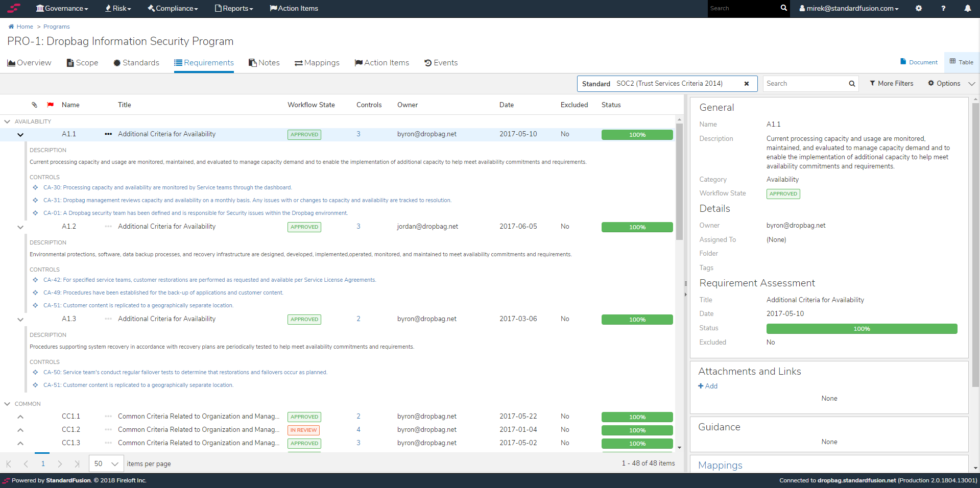Screen dimensions: 980x488
Task: Open Action Items in the top navigation
Action: click(294, 8)
